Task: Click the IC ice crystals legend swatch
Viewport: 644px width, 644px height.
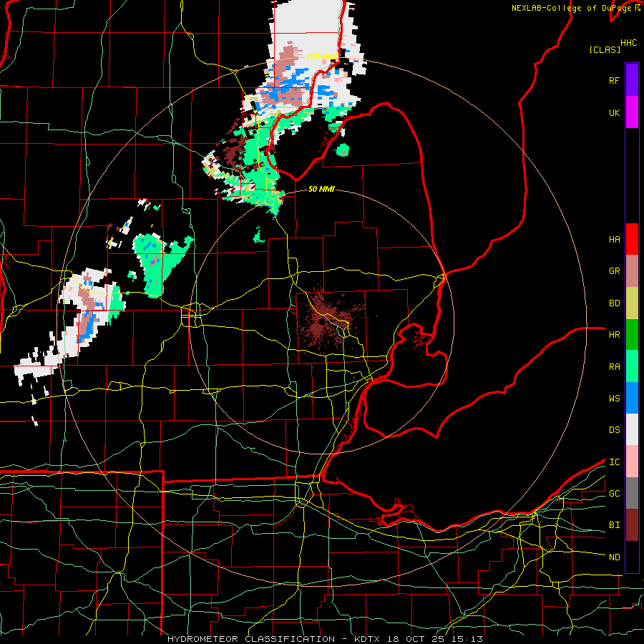Action: (x=632, y=462)
